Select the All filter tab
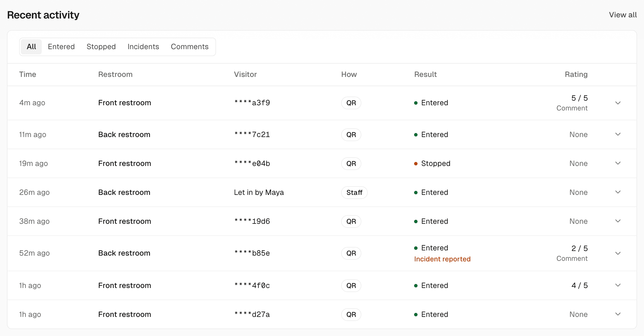 [x=31, y=47]
